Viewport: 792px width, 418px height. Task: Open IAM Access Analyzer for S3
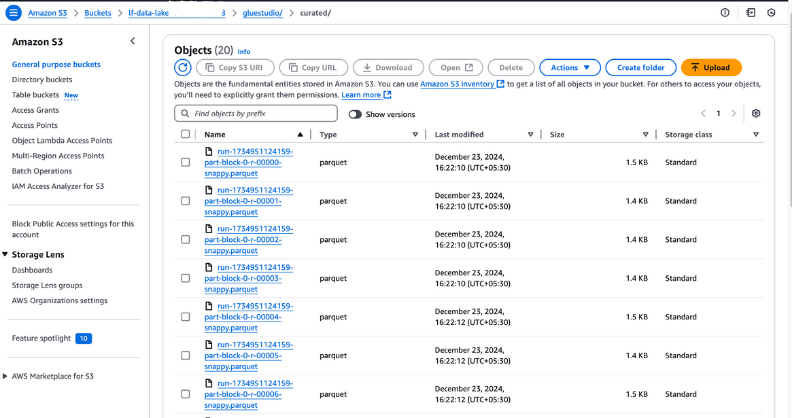[x=58, y=186]
